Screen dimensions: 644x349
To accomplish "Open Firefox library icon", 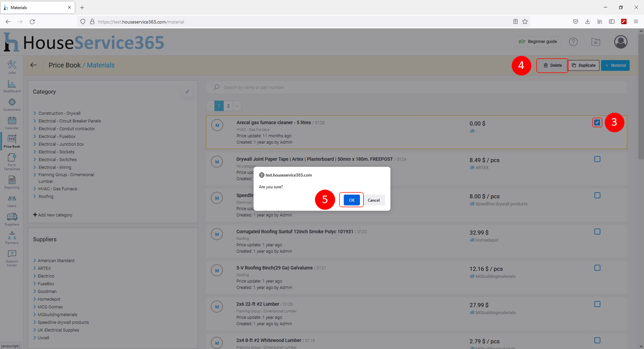I will point(600,22).
